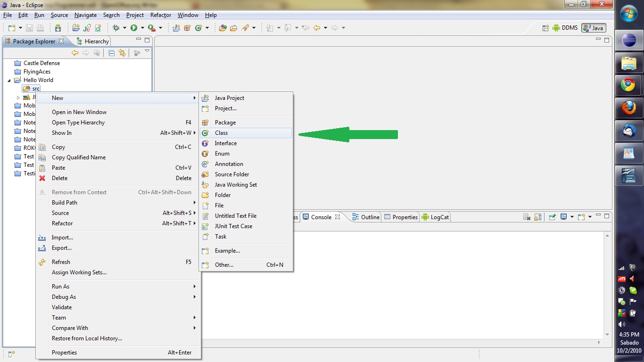The width and height of the screenshot is (644, 362).
Task: Click Other... in the New submenu
Action: point(246,265)
